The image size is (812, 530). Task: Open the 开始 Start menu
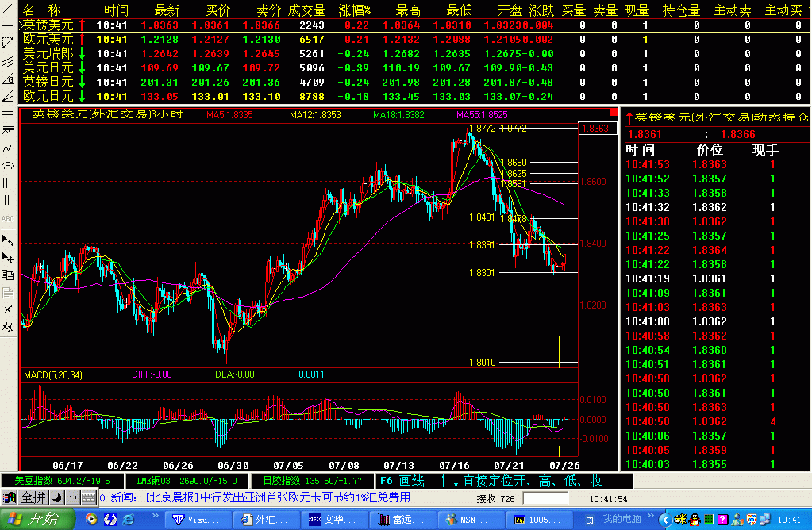[37, 519]
